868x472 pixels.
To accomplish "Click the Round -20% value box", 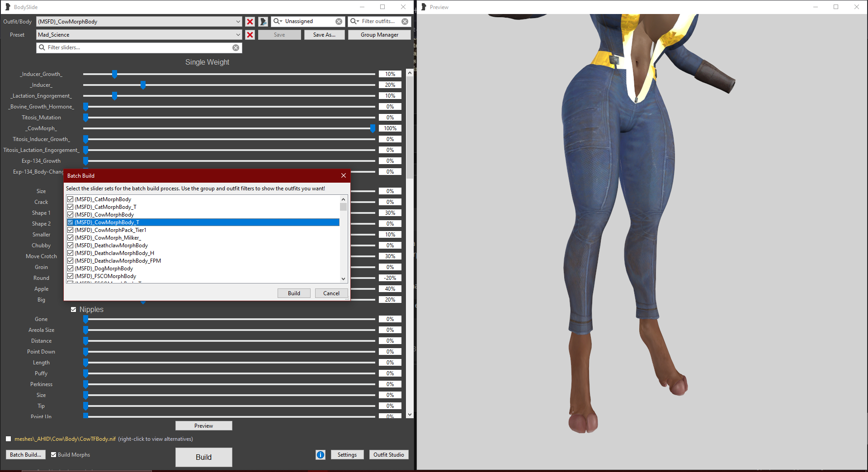I will 390,278.
